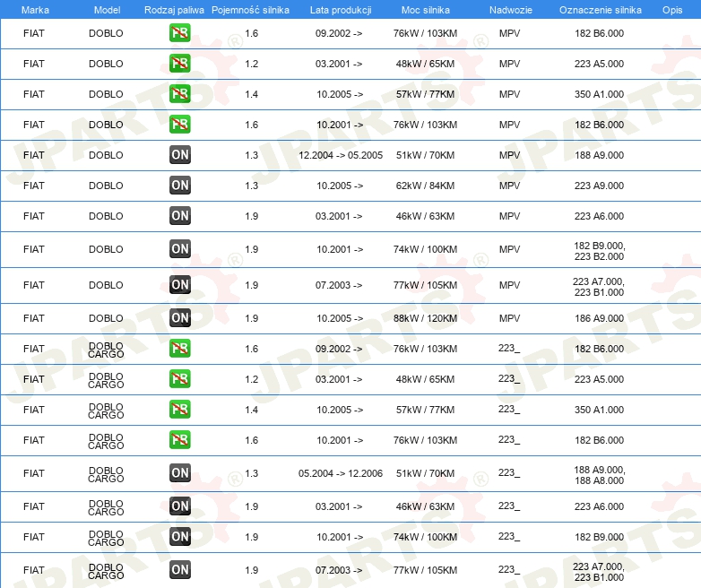Select the ON diesel icon for DOBLO CARGO 74kW / 100KM
Screen dimensions: 701x588
(x=179, y=537)
